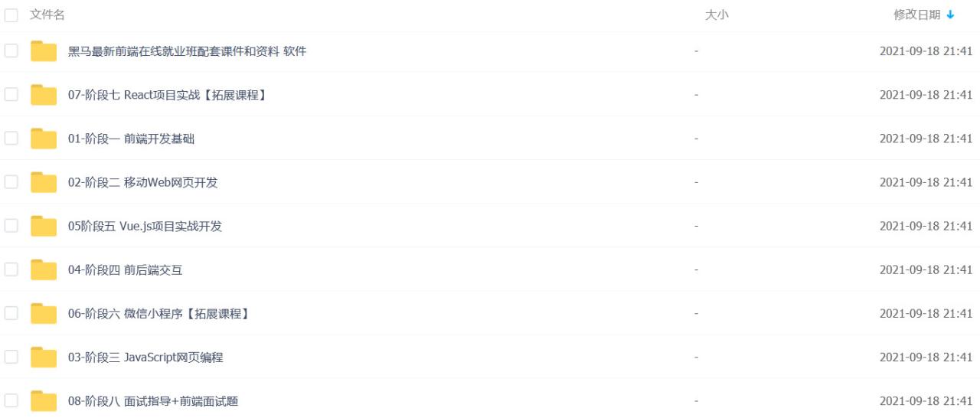This screenshot has height=418, width=980.
Task: Open the 04-阶段四 前后端交互 folder link
Action: [x=125, y=269]
